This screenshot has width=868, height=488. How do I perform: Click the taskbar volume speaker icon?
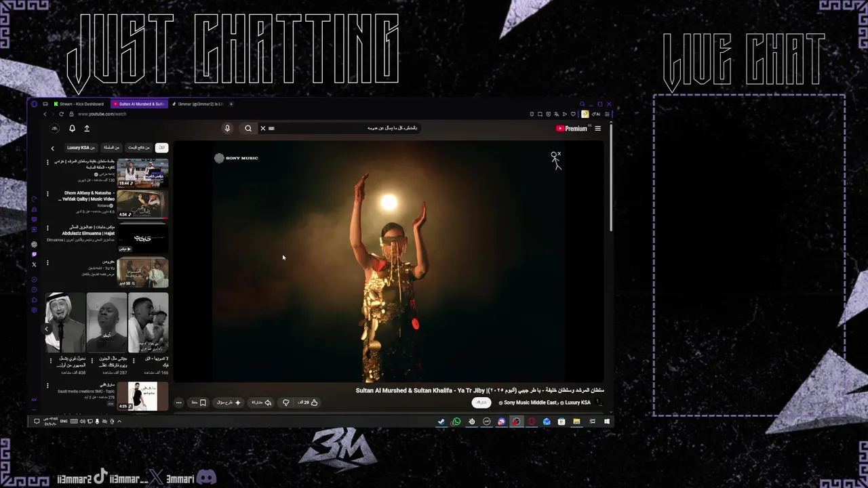coord(82,422)
